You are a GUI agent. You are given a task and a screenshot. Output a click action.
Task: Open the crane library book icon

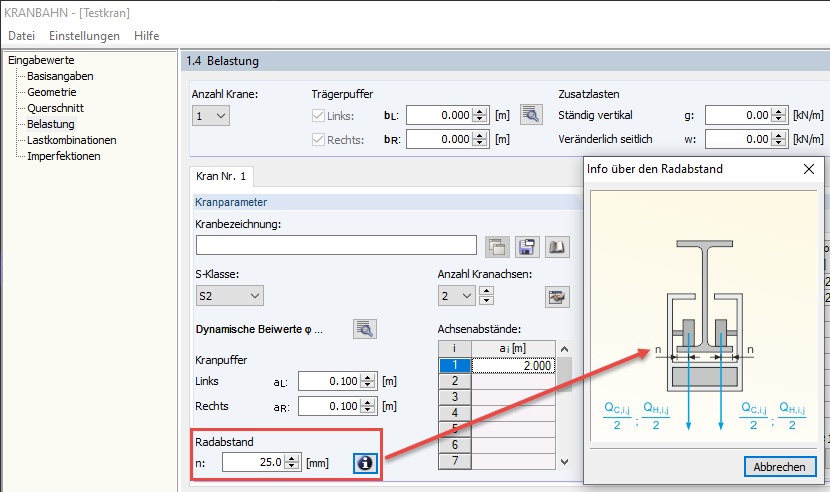[x=557, y=247]
